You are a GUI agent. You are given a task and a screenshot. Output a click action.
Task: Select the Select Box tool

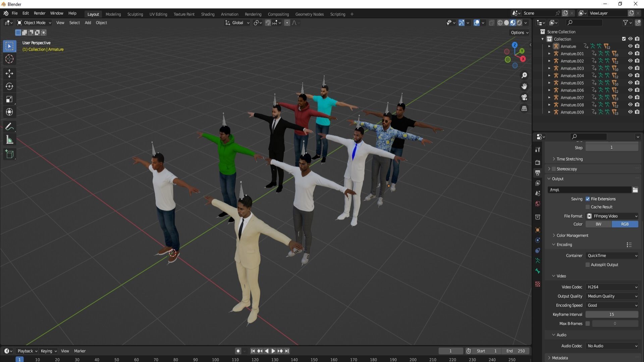click(9, 46)
